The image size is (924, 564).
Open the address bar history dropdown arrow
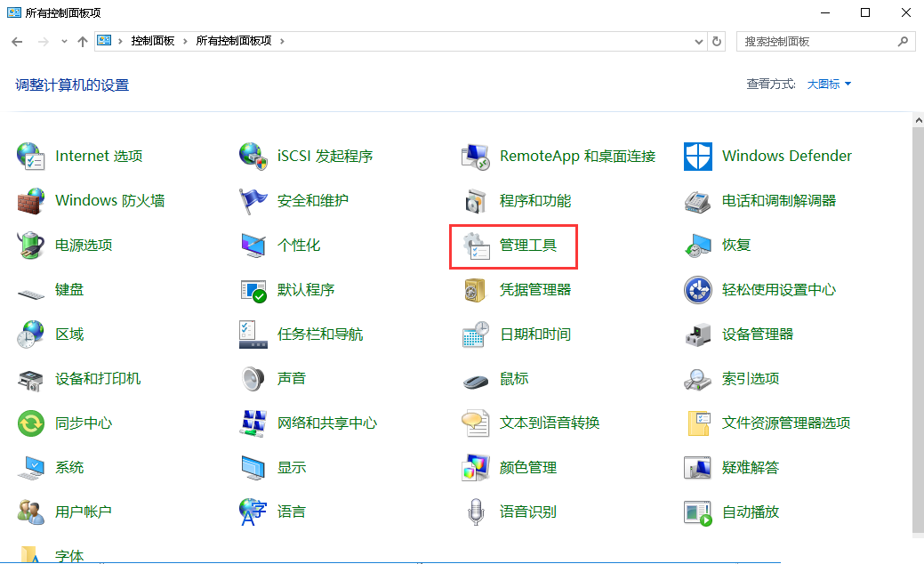point(698,41)
